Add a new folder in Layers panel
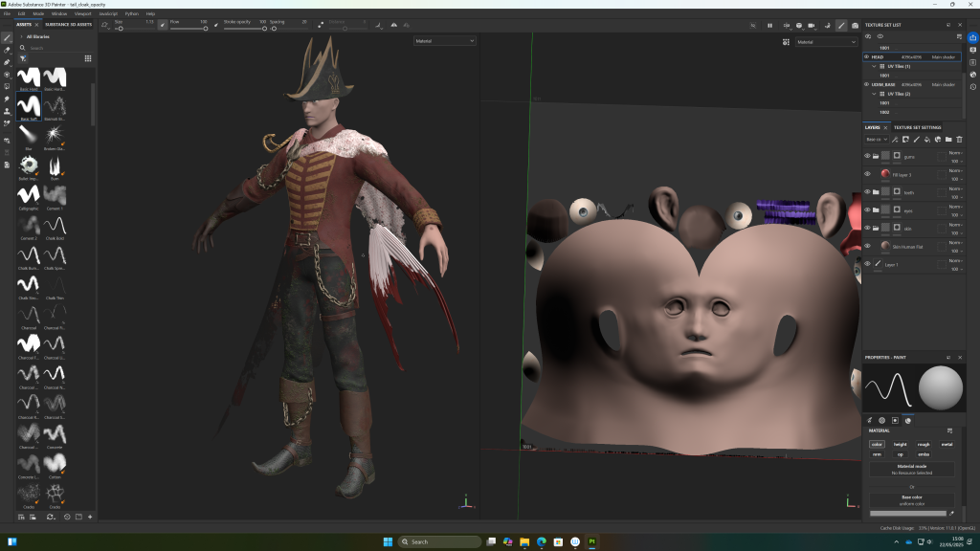This screenshot has height=551, width=980. point(947,140)
